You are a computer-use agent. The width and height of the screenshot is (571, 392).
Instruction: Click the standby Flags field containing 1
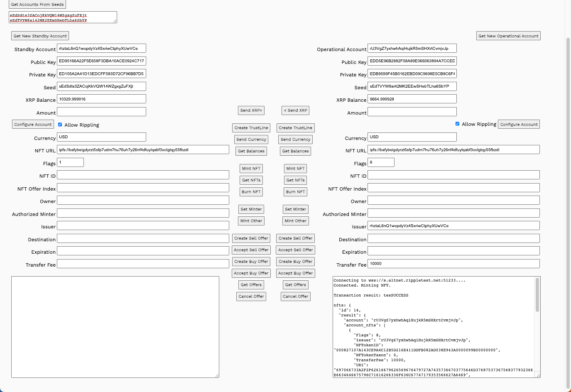(70, 162)
